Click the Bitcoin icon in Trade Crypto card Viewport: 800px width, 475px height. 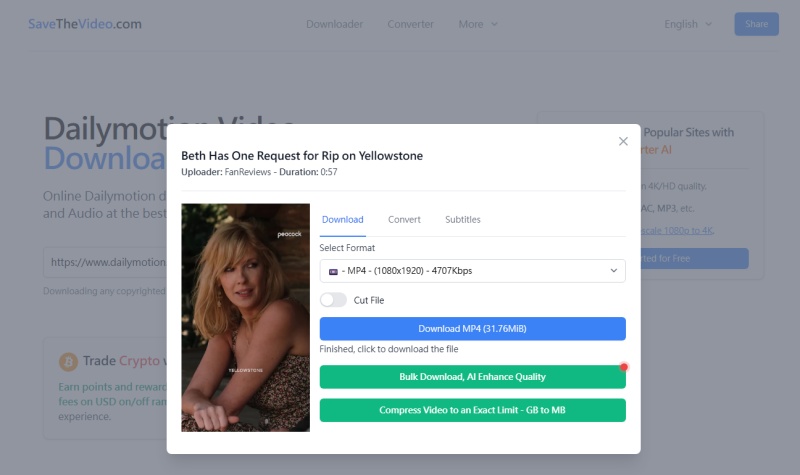[x=68, y=362]
